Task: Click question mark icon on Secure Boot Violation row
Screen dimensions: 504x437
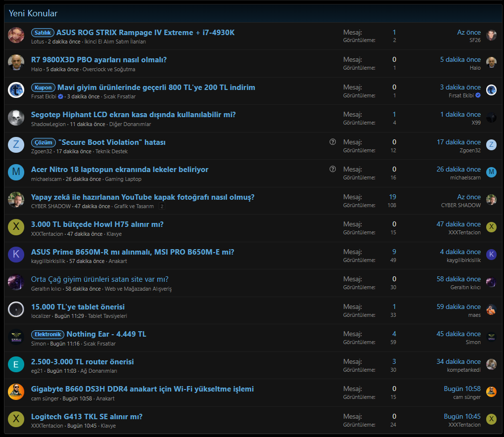Action: point(333,142)
